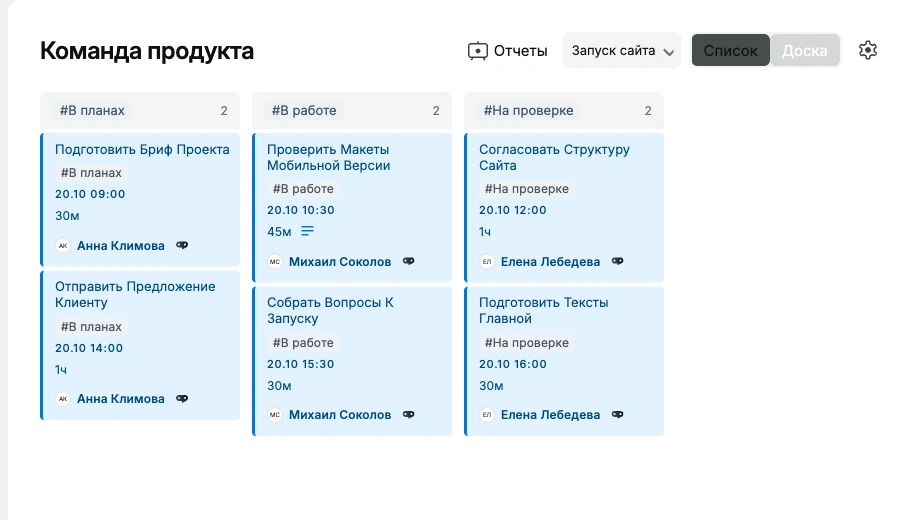Image resolution: width=912 pixels, height=520 pixels.
Task: Click 30м duration on Подготовить Тексты Главной card
Action: 491,386
